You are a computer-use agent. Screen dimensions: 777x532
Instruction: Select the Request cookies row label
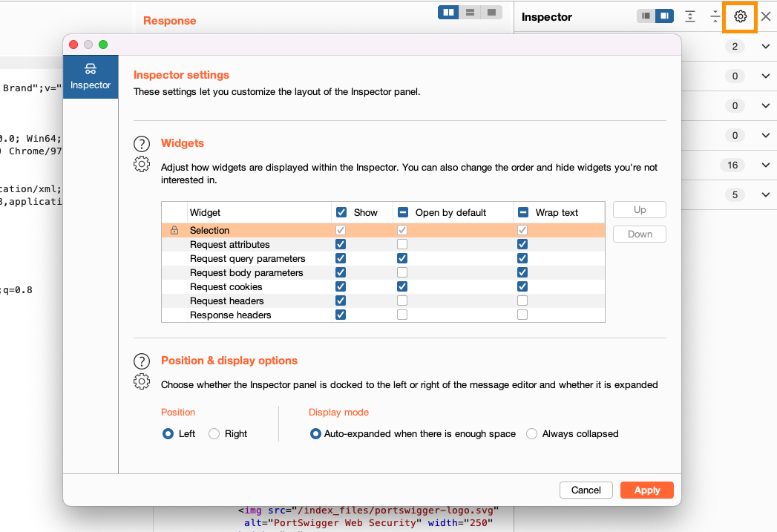(x=226, y=287)
